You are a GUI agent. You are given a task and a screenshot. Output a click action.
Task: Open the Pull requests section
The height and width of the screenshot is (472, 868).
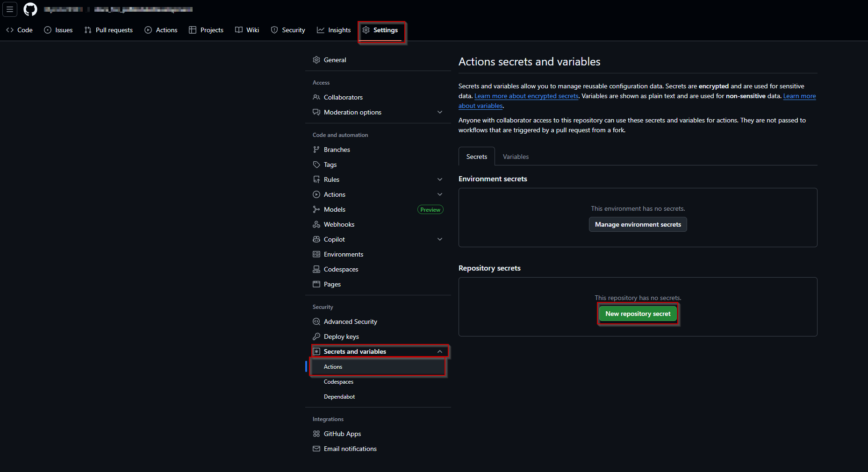(x=108, y=29)
